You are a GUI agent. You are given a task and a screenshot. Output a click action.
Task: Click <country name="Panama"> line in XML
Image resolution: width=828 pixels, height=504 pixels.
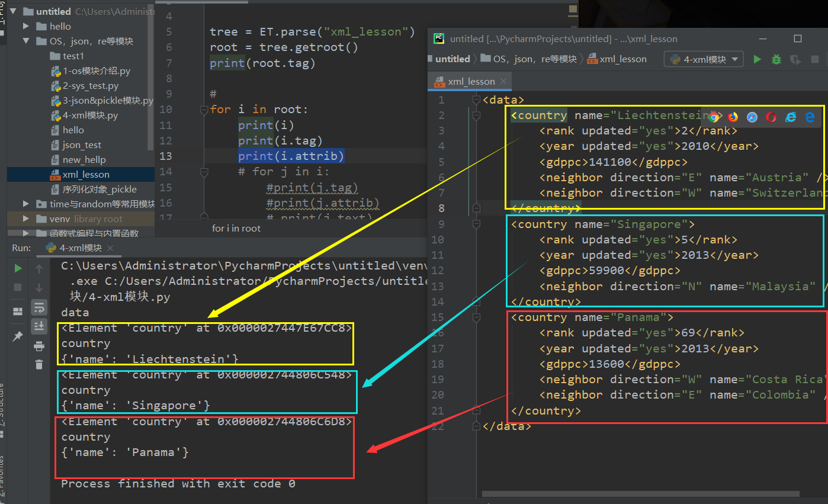(x=592, y=317)
